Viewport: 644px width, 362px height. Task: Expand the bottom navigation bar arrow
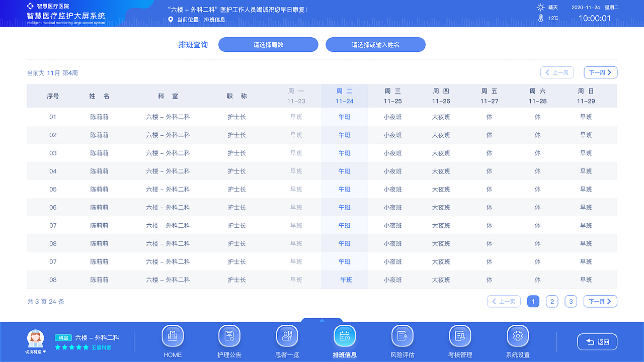pos(322,320)
